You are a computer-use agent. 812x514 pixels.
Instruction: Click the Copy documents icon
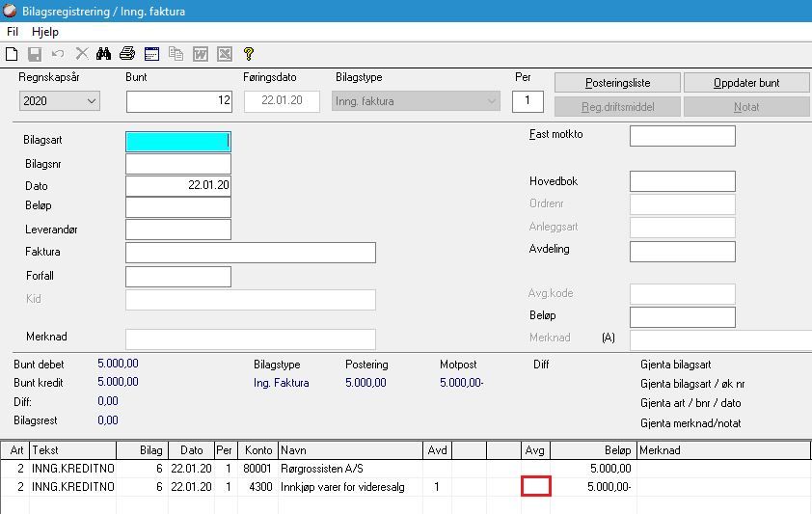point(176,54)
